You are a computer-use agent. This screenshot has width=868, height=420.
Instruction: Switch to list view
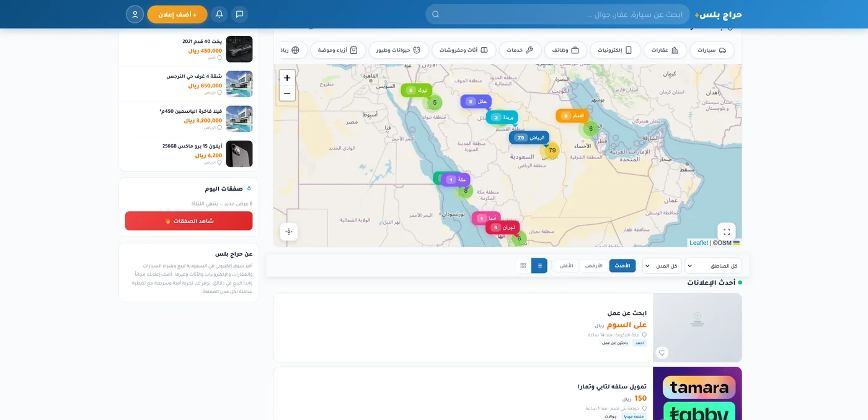(539, 266)
